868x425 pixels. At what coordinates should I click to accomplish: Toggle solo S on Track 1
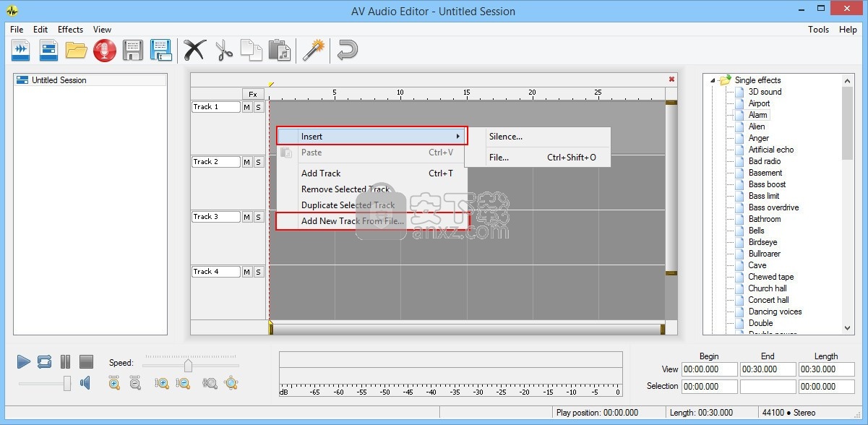pos(258,107)
